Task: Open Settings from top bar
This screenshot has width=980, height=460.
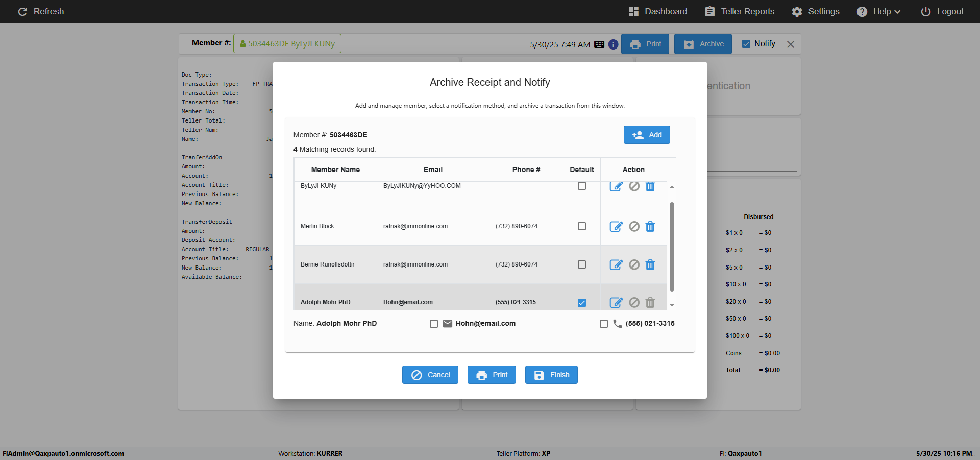Action: pos(816,11)
